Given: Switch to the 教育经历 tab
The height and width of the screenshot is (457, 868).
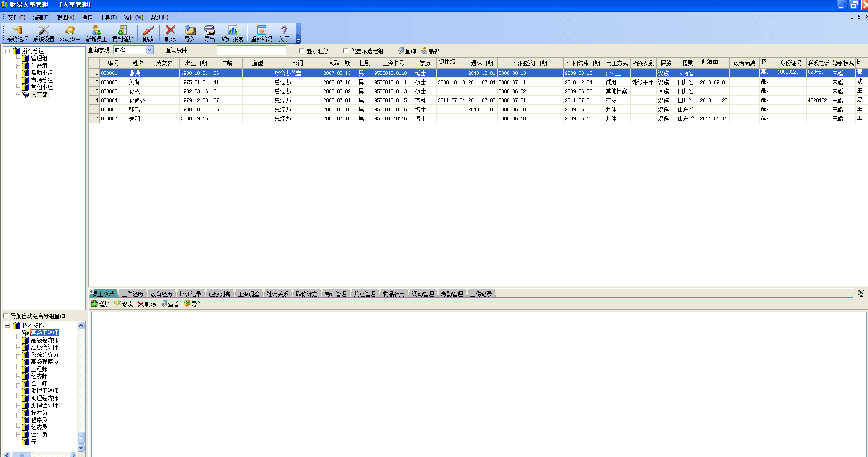Looking at the screenshot, I should 161,294.
